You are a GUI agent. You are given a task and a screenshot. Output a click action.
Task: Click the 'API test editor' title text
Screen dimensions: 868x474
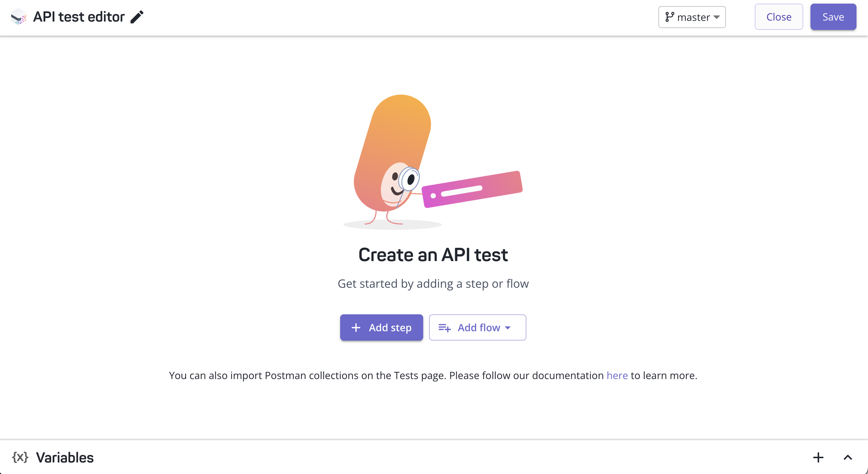click(79, 17)
